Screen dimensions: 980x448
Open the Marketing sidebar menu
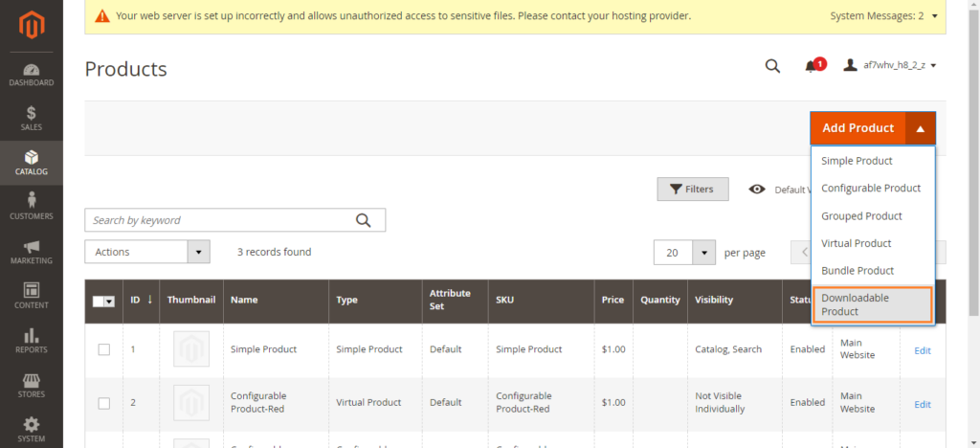tap(32, 252)
